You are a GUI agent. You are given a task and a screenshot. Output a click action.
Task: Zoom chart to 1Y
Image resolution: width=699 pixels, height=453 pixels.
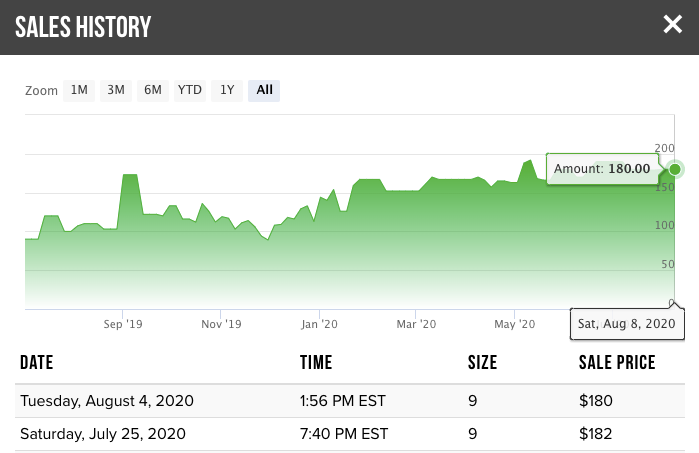pos(227,90)
